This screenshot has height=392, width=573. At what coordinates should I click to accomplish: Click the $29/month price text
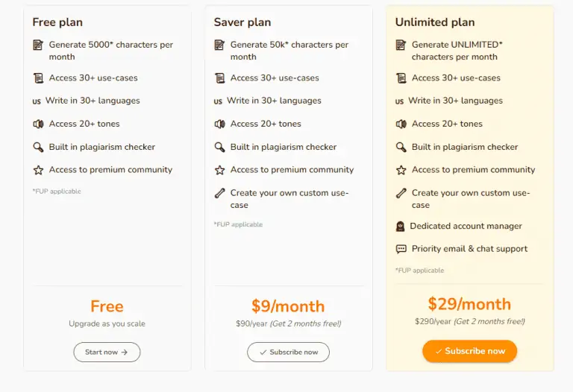coord(469,304)
